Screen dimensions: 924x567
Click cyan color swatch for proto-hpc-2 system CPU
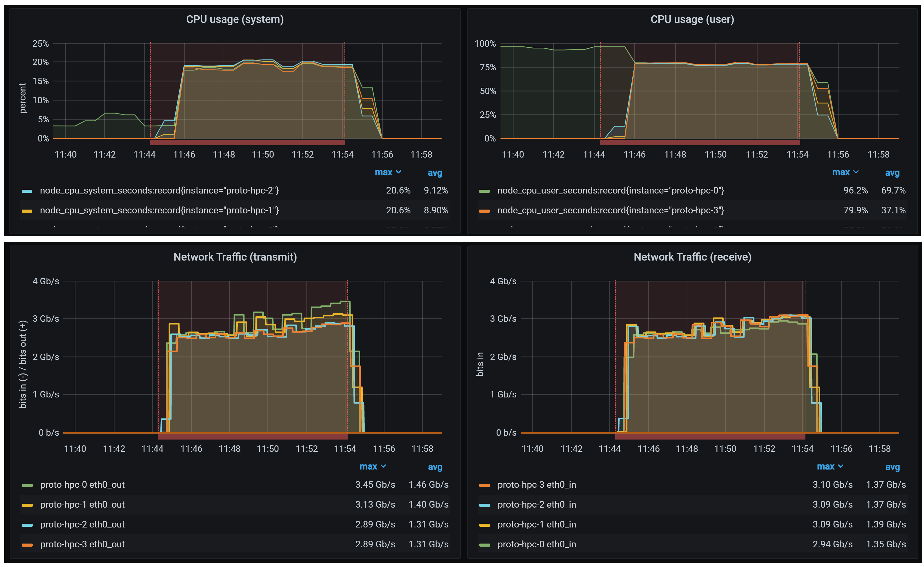pyautogui.click(x=27, y=191)
